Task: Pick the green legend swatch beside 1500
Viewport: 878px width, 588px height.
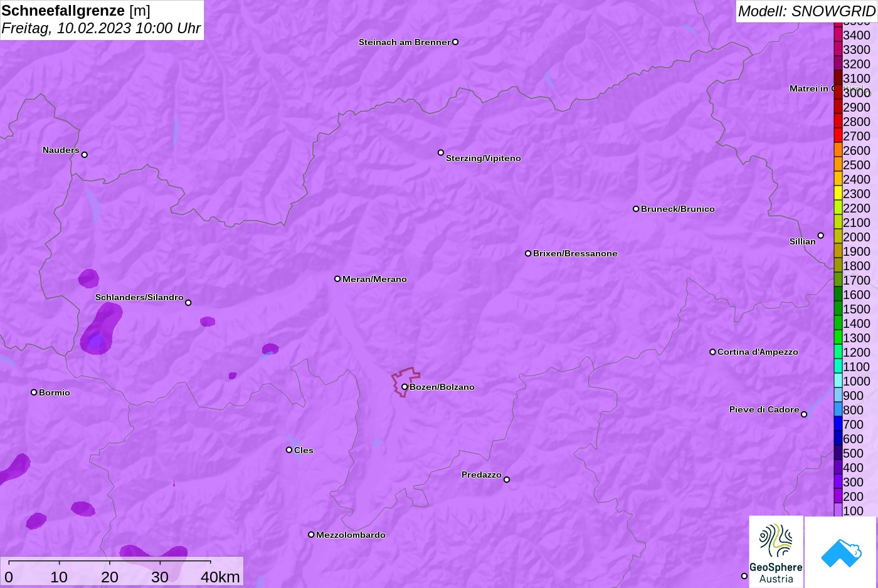Action: [838, 309]
